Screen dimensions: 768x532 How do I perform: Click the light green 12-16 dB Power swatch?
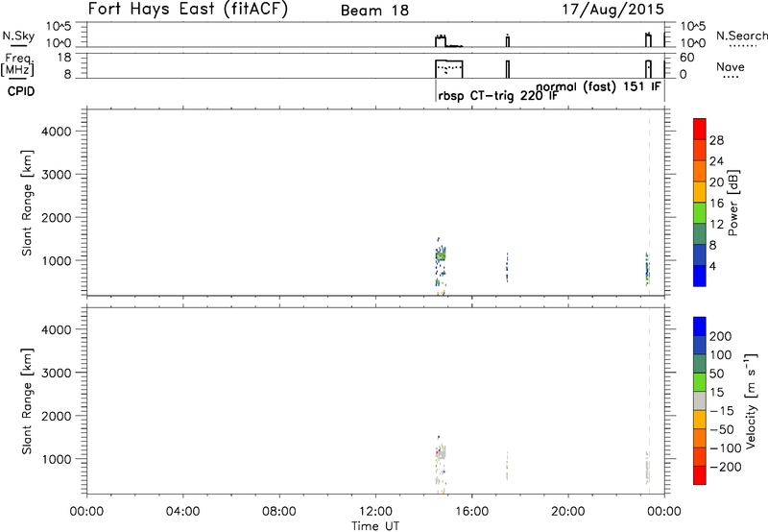(700, 213)
